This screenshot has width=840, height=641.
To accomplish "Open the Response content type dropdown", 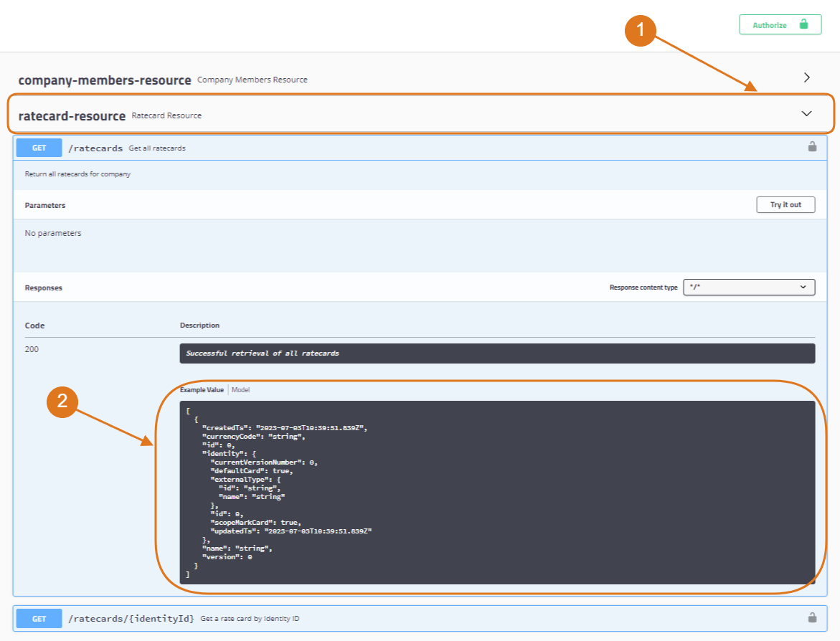I will point(749,287).
